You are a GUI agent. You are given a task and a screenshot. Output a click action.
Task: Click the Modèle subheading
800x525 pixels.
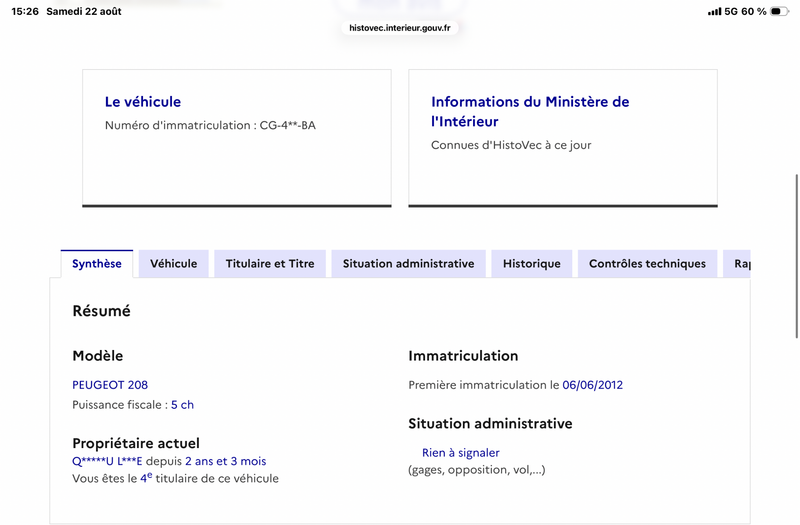pyautogui.click(x=97, y=356)
